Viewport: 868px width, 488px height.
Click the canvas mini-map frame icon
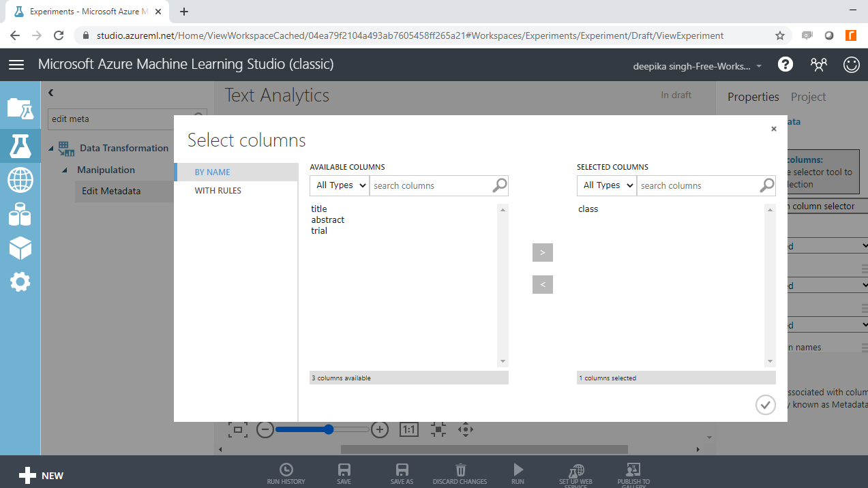pos(237,429)
